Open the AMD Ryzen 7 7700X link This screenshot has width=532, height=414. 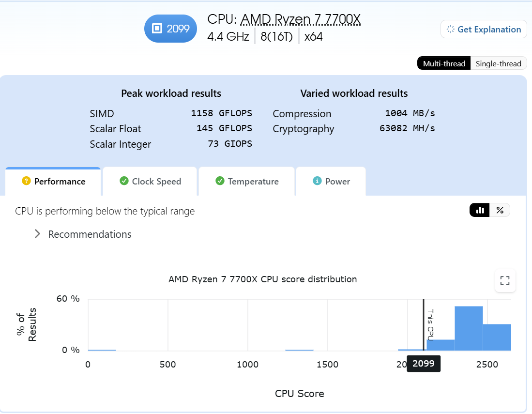tap(300, 19)
